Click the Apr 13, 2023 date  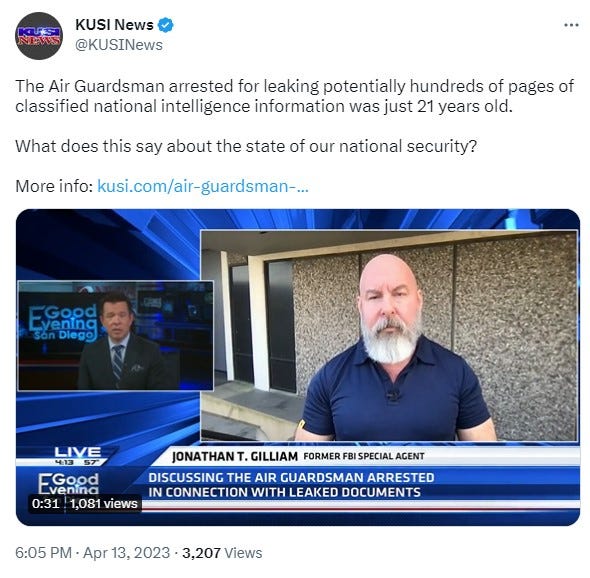[126, 553]
